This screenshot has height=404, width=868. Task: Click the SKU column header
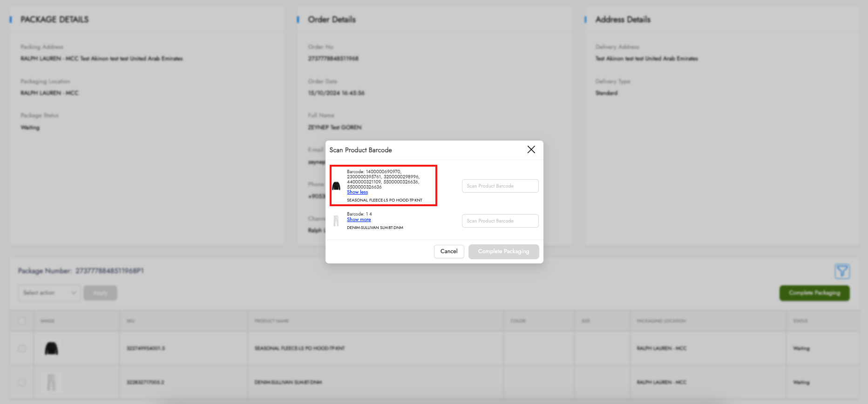(130, 321)
